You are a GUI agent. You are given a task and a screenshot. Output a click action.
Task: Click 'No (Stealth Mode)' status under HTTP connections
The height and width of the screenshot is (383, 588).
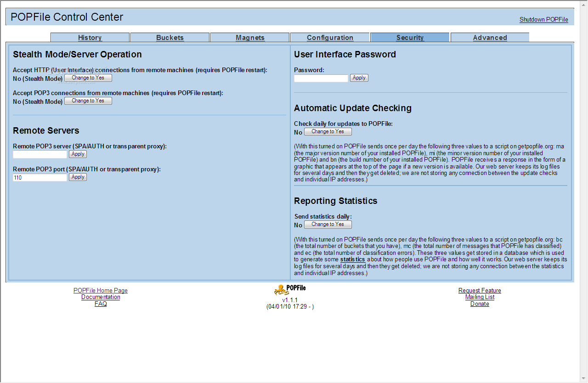point(38,79)
